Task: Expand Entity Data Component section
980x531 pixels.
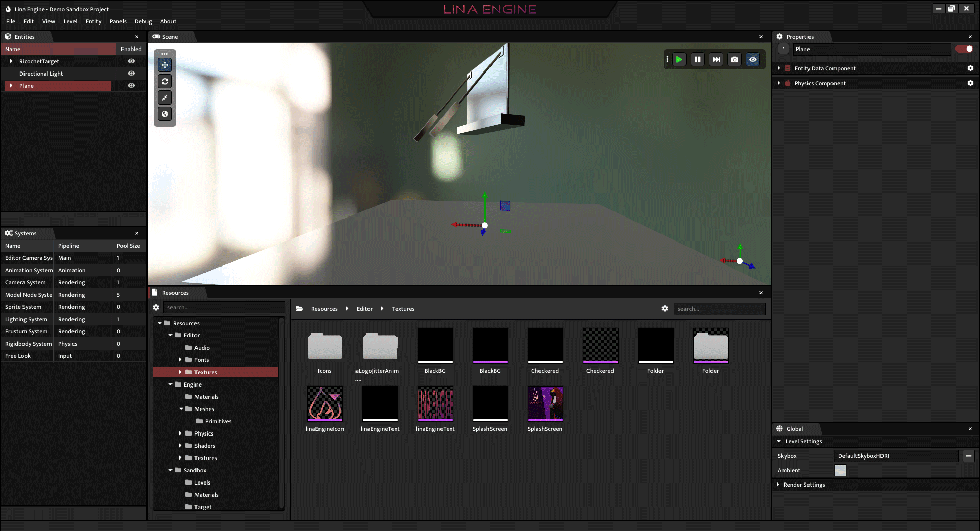Action: [x=779, y=68]
